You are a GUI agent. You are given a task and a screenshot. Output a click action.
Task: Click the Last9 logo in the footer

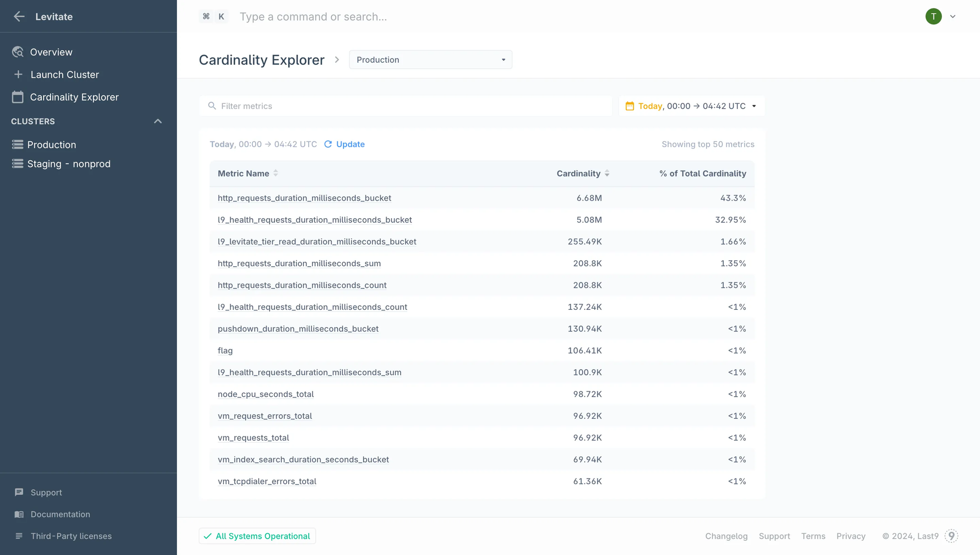[x=951, y=536]
